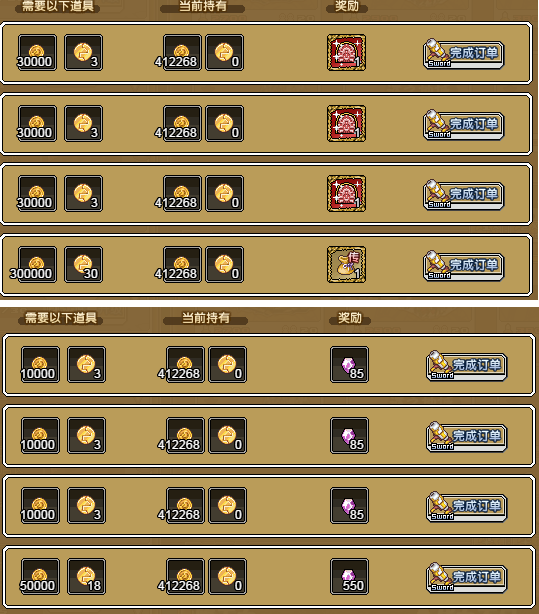Complete the order rewarding 550 gems

(x=467, y=577)
